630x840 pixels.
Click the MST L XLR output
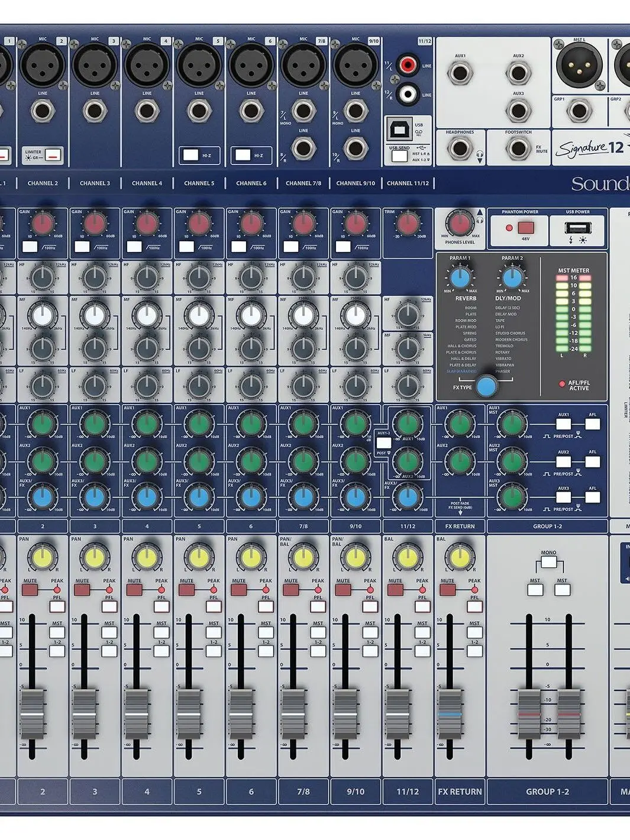[x=579, y=65]
